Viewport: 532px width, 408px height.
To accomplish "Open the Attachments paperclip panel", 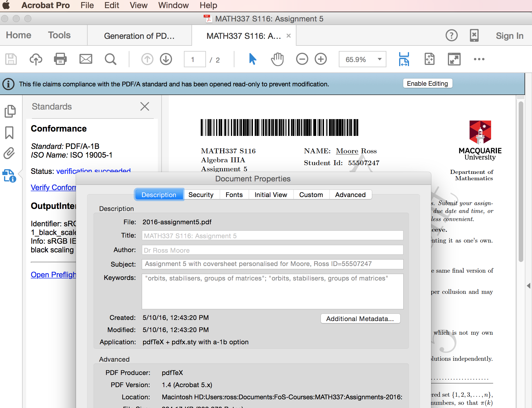I will 9,153.
